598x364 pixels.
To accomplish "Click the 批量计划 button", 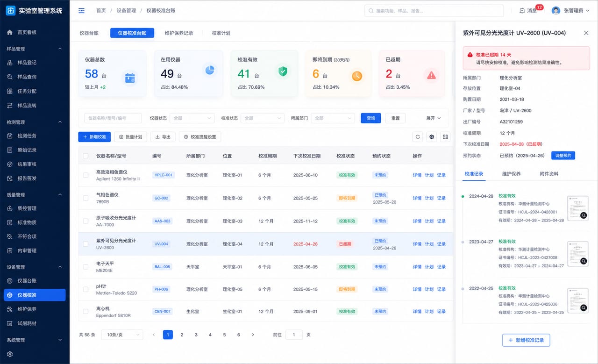I will coord(131,137).
